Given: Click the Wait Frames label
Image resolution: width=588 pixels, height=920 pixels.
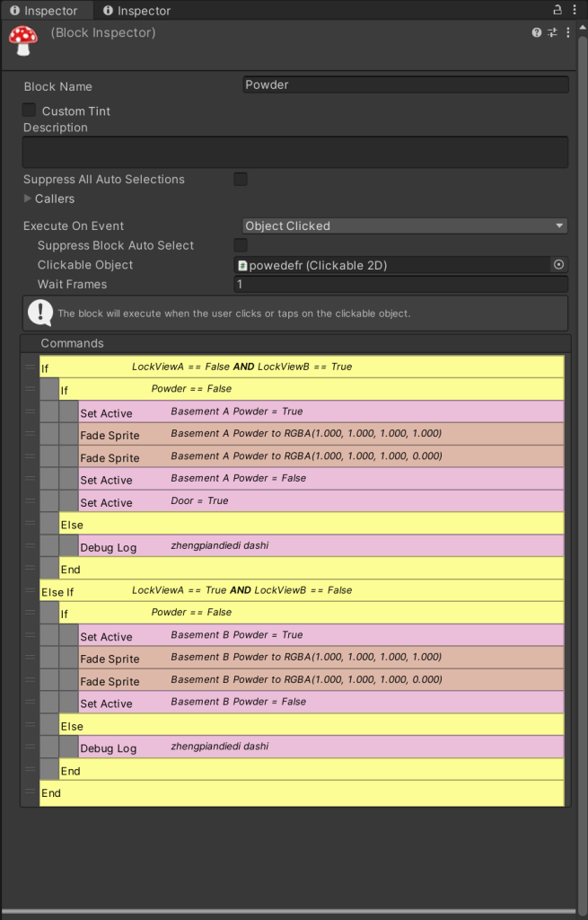Looking at the screenshot, I should tap(72, 284).
